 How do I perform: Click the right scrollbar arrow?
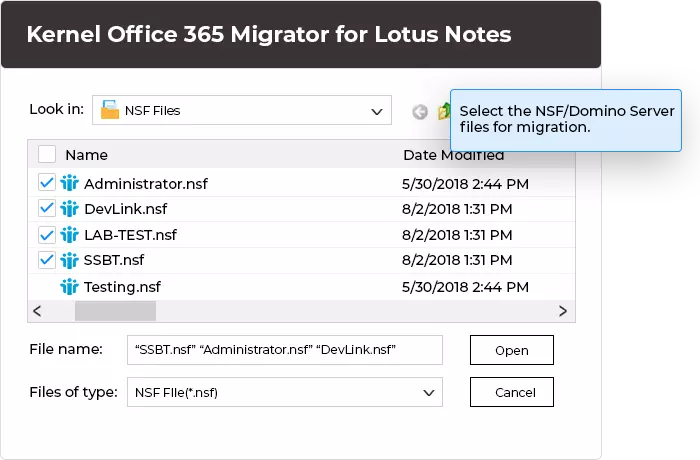[563, 311]
